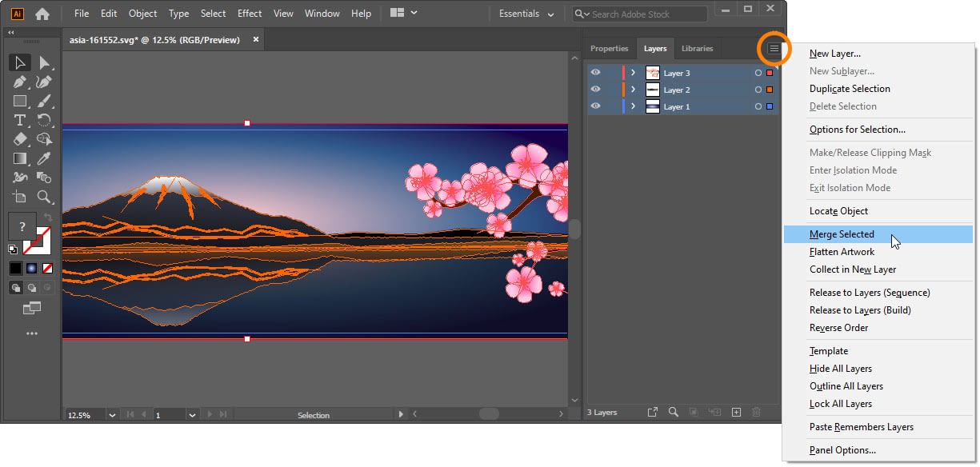This screenshot has width=980, height=467.
Task: Open the Effect menu
Action: [x=250, y=13]
